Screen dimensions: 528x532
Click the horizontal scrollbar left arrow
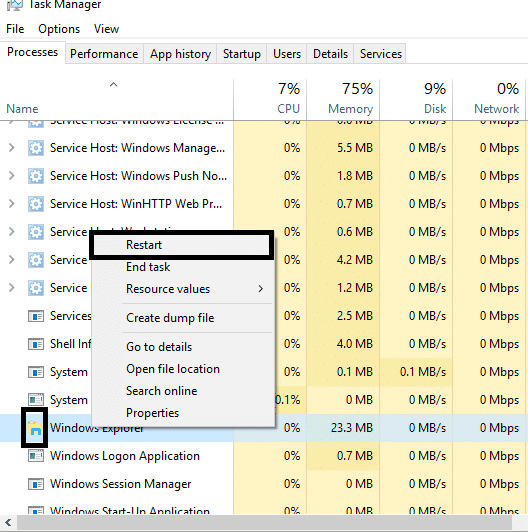tap(8, 522)
